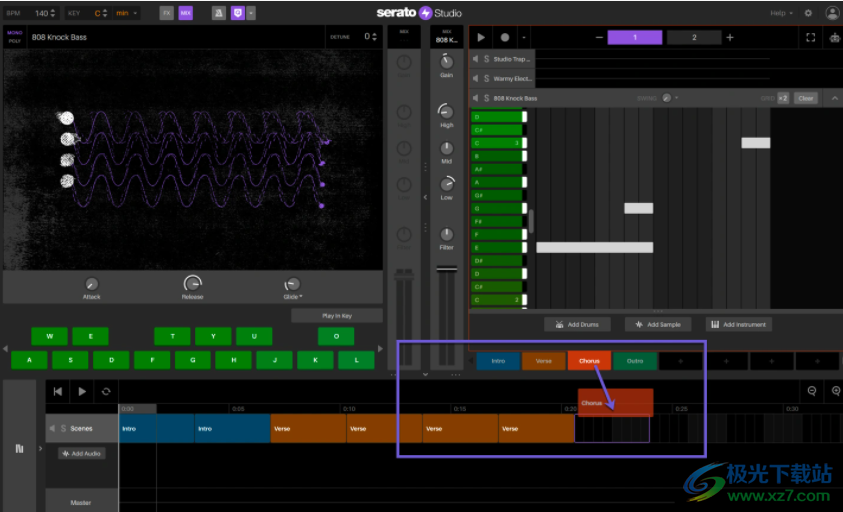Expand the left sidebar chevron
Screen dimensions: 843x512
tap(40, 448)
